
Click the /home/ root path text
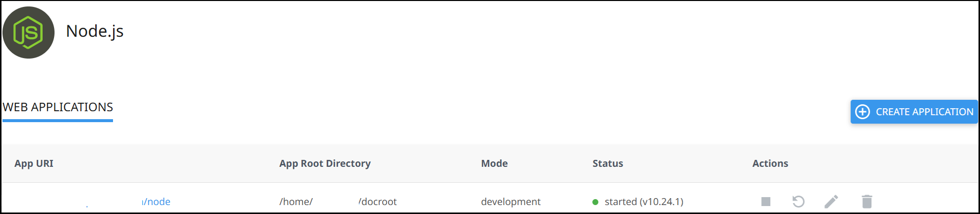coord(296,202)
